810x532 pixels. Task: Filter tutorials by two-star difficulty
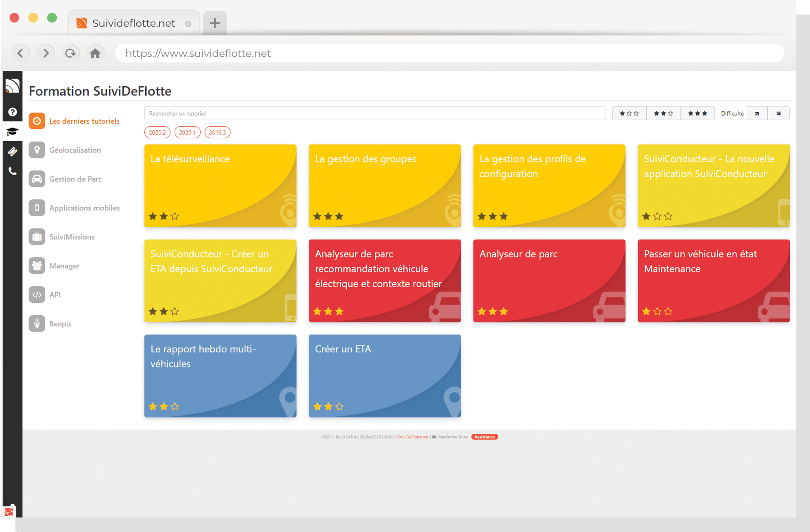(x=663, y=114)
